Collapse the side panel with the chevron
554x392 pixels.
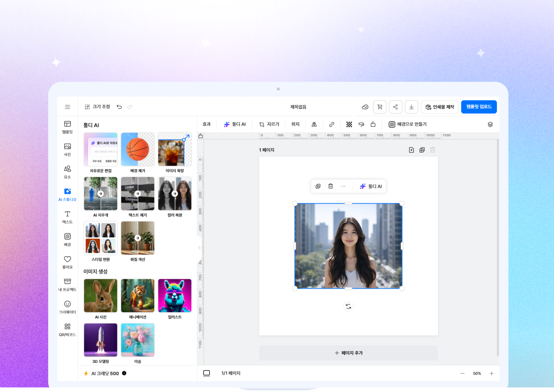click(x=200, y=248)
